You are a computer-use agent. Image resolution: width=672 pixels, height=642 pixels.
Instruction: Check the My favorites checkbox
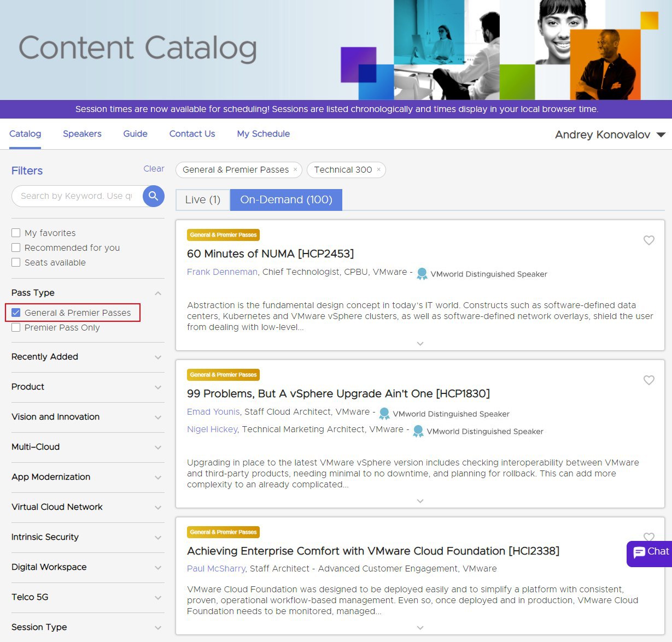[x=16, y=233]
